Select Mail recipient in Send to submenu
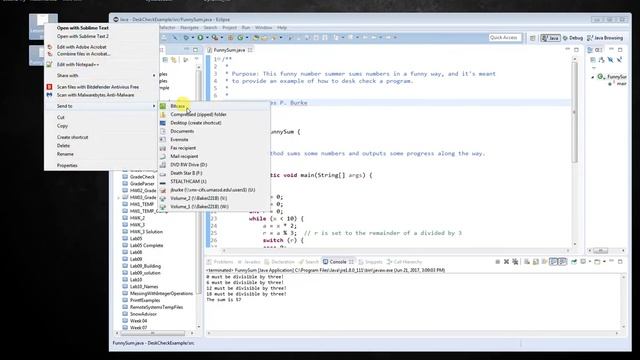640x360 pixels. (x=184, y=156)
